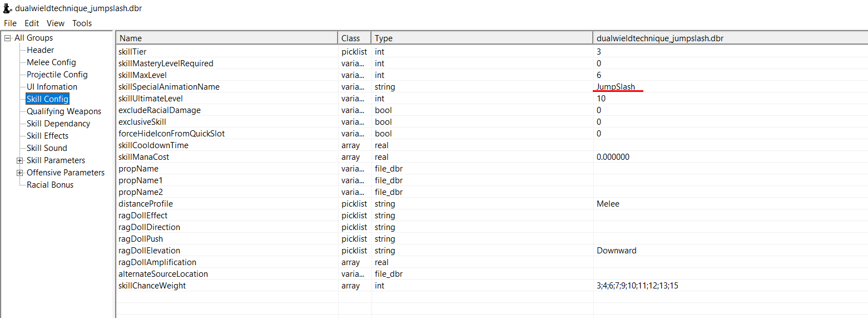Select the Racial Bonus group
Image resolution: width=868 pixels, height=318 pixels.
pos(50,185)
